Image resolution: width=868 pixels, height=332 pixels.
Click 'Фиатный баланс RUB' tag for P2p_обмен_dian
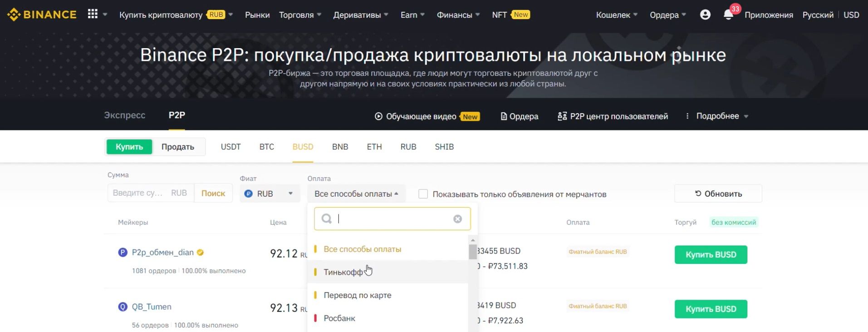[x=598, y=252]
